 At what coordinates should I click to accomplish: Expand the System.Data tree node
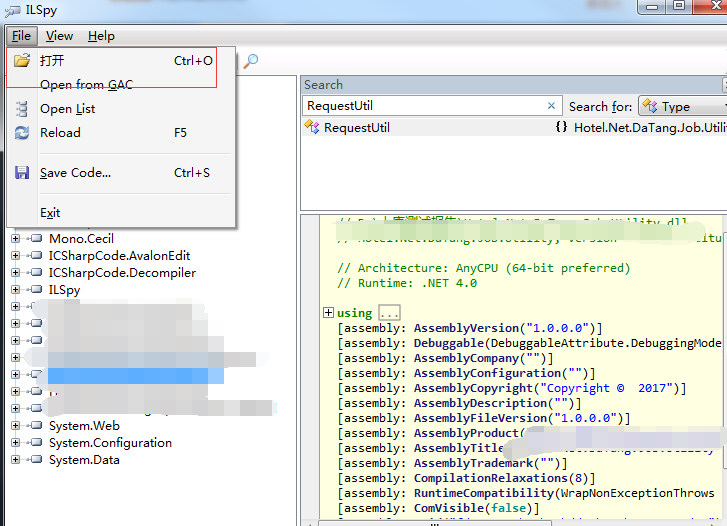point(16,460)
